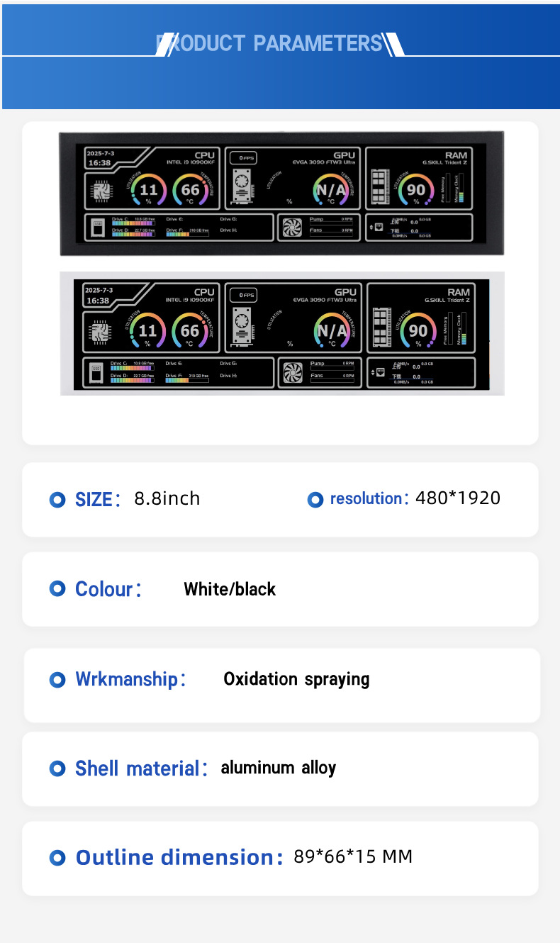
Task: Click the RAM module icon on the black-frame display
Action: [381, 187]
